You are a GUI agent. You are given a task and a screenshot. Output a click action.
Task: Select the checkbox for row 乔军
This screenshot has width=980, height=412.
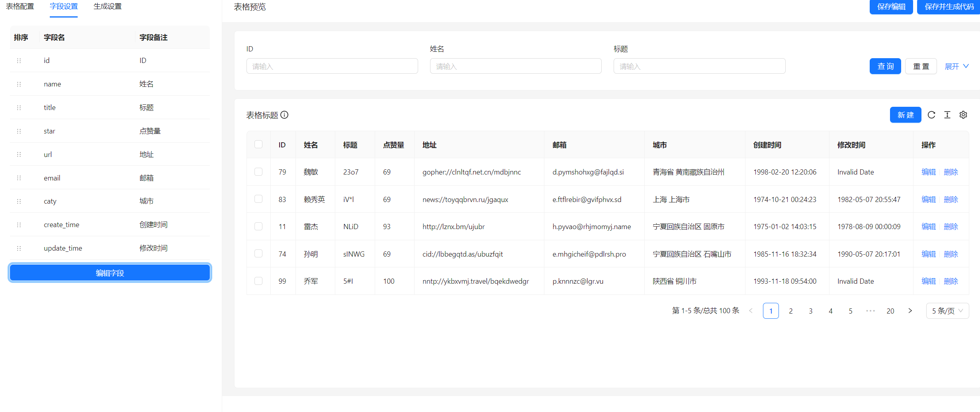[258, 281]
